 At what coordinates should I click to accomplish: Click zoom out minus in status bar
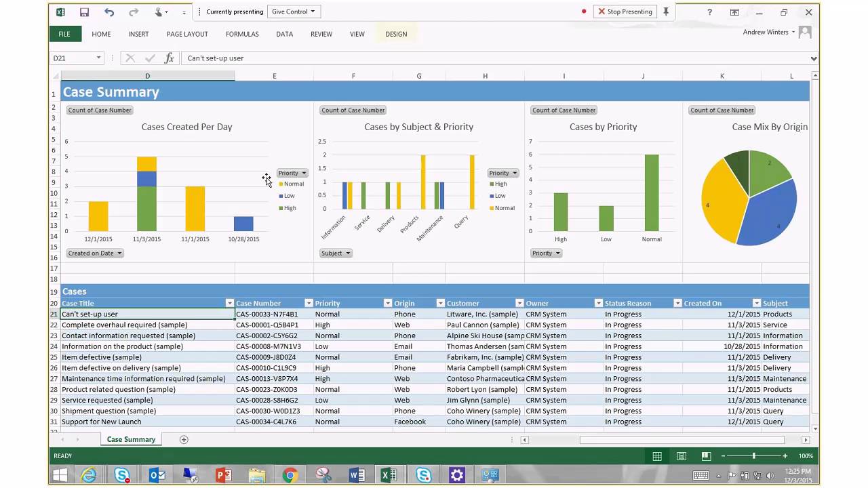pos(724,456)
